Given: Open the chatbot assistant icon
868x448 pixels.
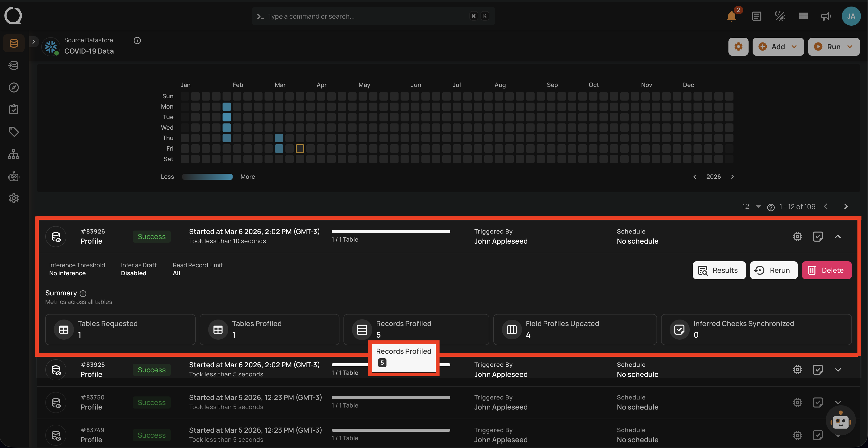Looking at the screenshot, I should click(840, 421).
